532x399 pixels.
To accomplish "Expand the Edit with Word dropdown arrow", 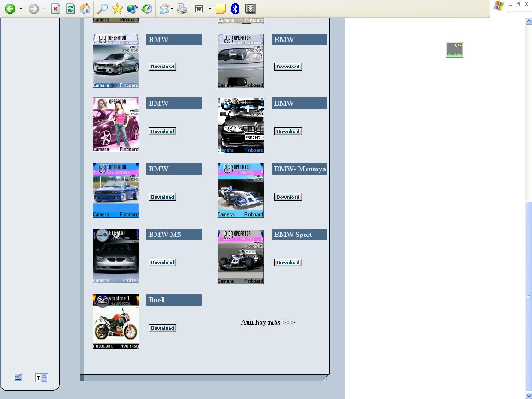I will [210, 9].
